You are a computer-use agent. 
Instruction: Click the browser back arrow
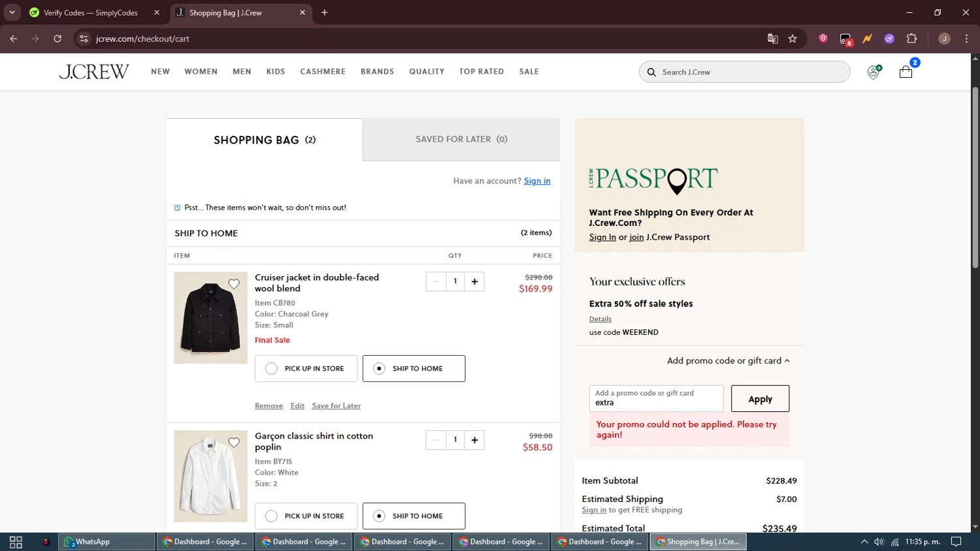(14, 39)
